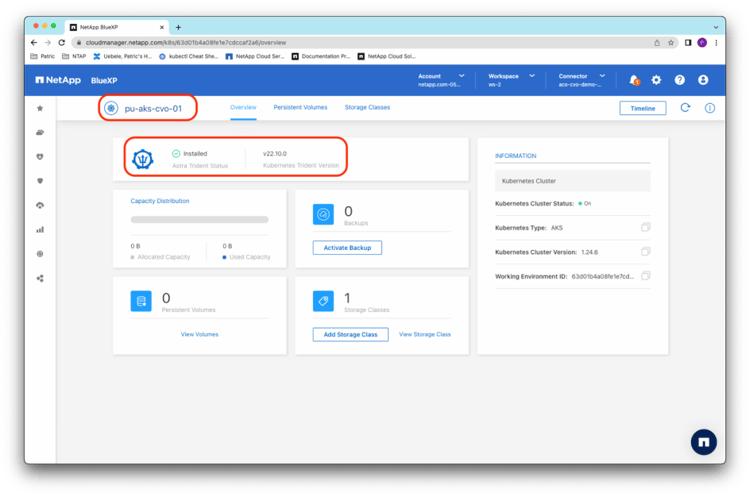Open the notifications bell in header
The image size is (750, 496).
(x=634, y=80)
